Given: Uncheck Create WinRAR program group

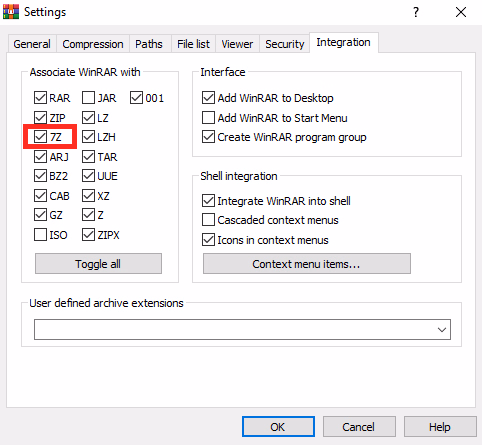Looking at the screenshot, I should click(x=208, y=137).
